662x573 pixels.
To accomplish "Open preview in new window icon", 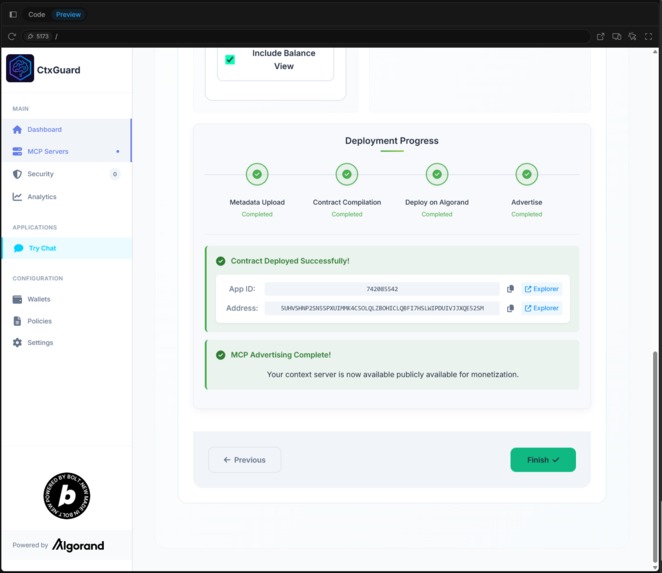I will (600, 36).
